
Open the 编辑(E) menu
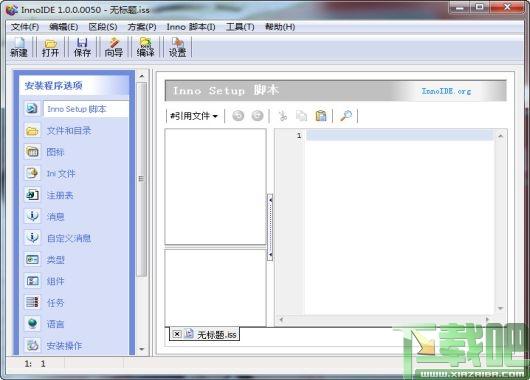pos(64,27)
